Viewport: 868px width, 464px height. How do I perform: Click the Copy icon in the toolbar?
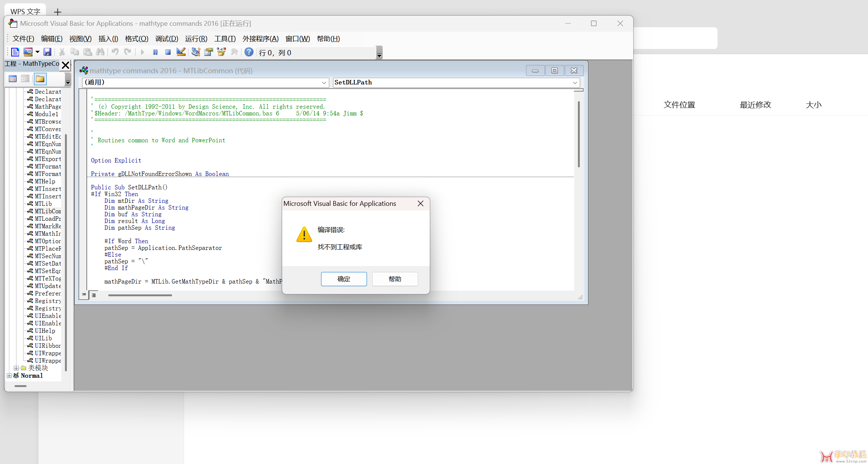pyautogui.click(x=75, y=52)
